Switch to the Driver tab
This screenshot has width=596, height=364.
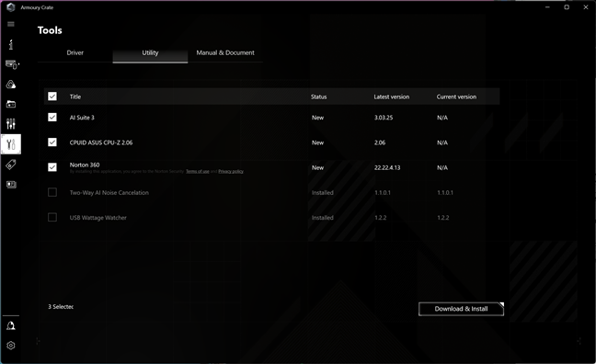coord(74,52)
